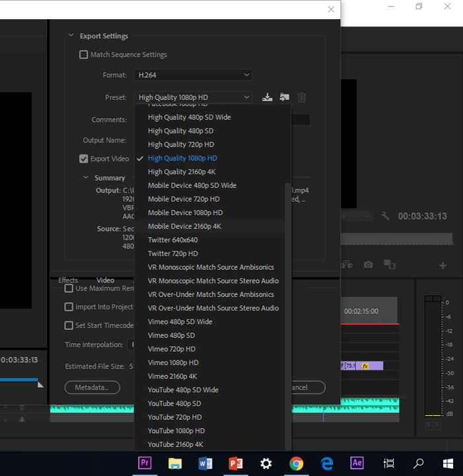This screenshot has height=476, width=463.
Task: Tick the Import Into Project checkbox
Action: (69, 307)
